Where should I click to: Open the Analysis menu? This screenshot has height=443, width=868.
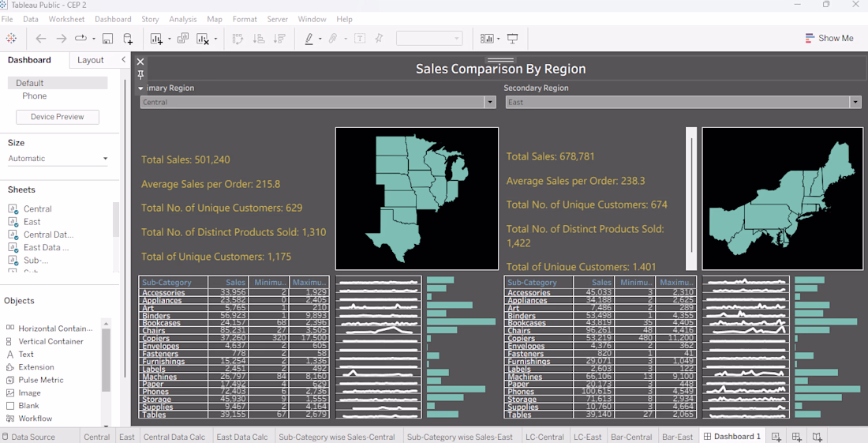point(183,19)
